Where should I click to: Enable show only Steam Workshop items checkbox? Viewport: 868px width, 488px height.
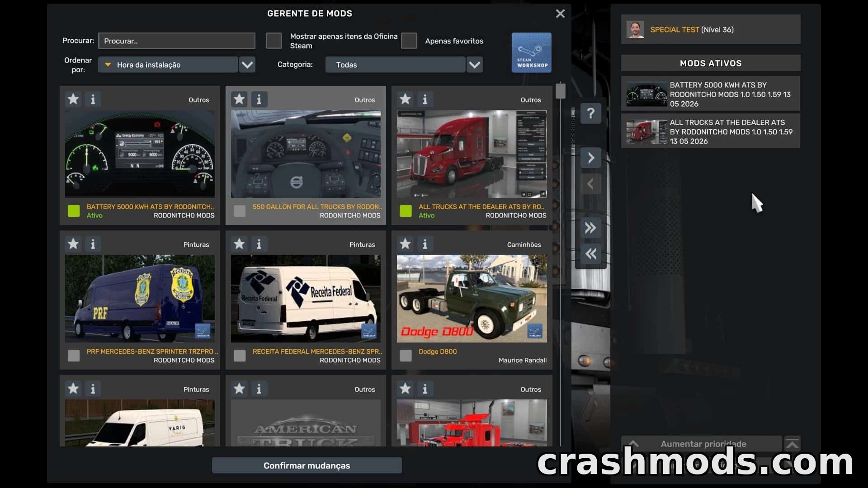tap(274, 41)
